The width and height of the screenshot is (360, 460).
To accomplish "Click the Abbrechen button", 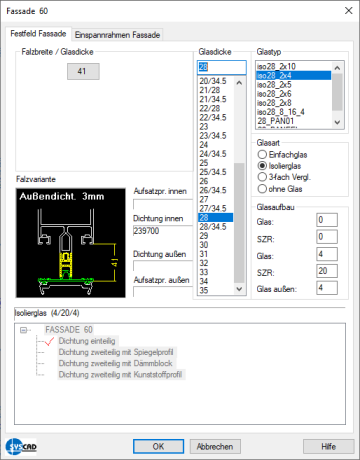I will [215, 446].
